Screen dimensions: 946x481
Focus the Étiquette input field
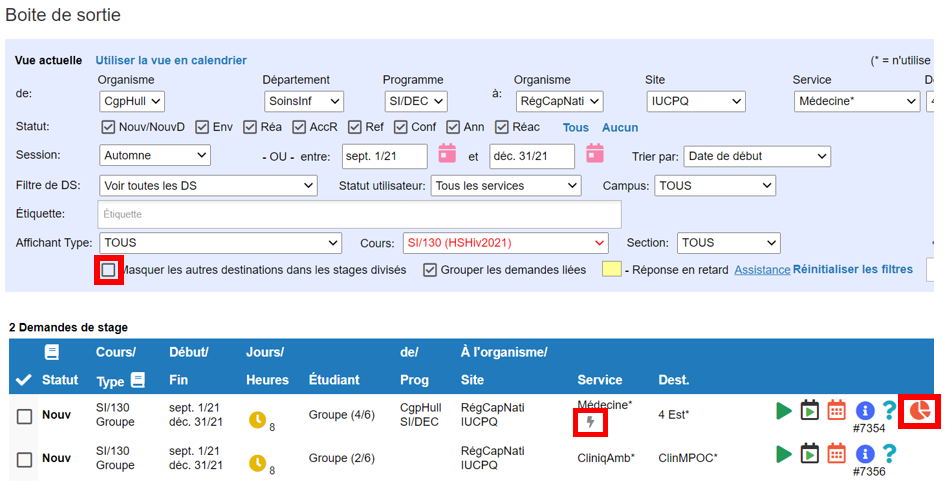360,214
